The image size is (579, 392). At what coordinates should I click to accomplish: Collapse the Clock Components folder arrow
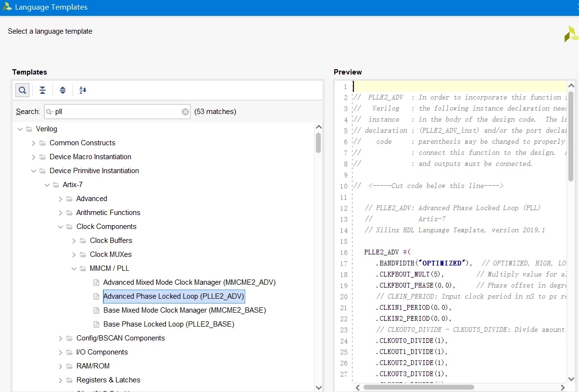tap(61, 227)
